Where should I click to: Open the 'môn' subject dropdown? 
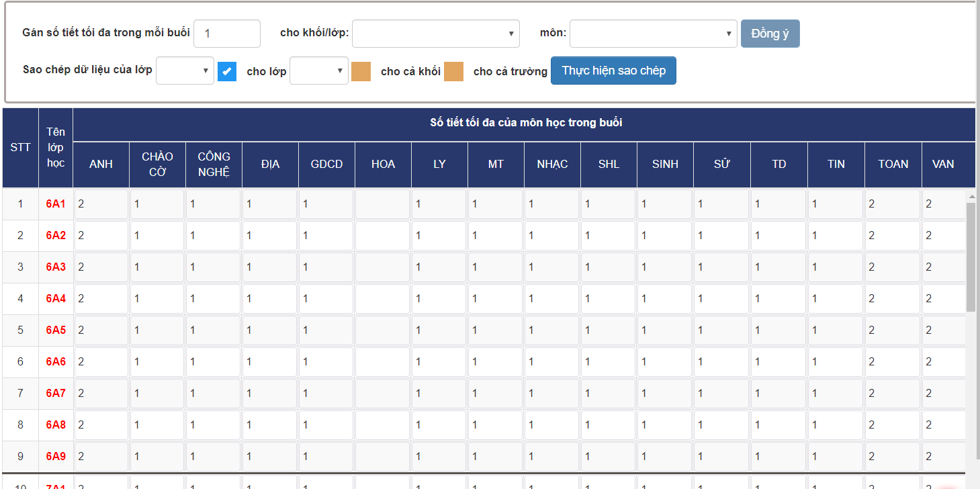coord(653,34)
